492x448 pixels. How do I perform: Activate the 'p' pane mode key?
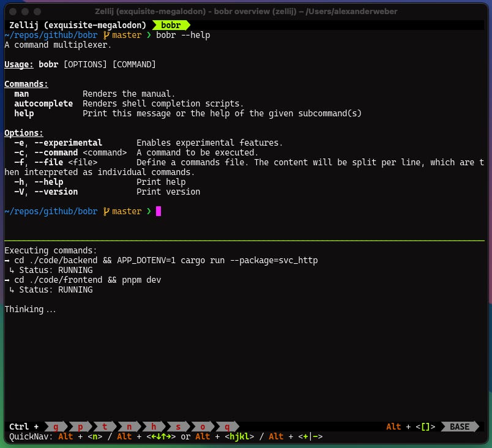click(80, 427)
